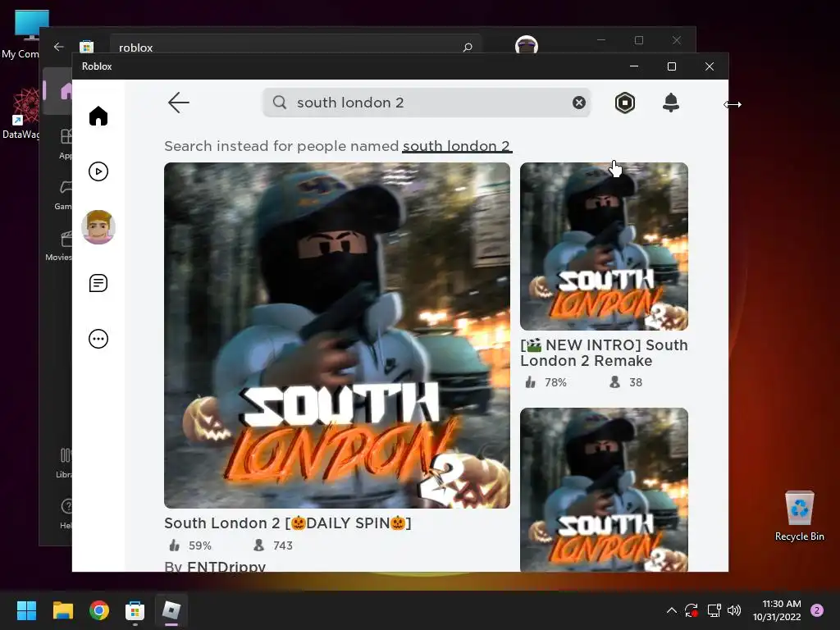
Task: Launch Google Chrome from the taskbar
Action: 99,610
